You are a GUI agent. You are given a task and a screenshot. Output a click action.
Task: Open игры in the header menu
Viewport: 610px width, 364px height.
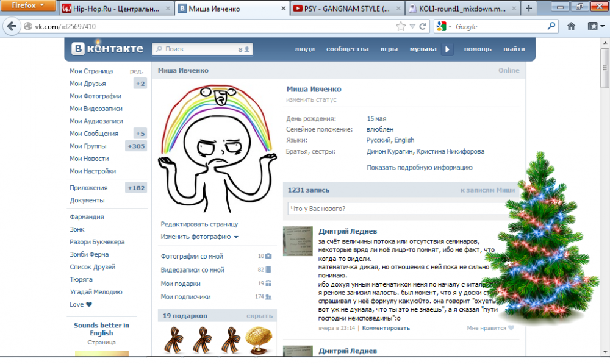tap(389, 49)
